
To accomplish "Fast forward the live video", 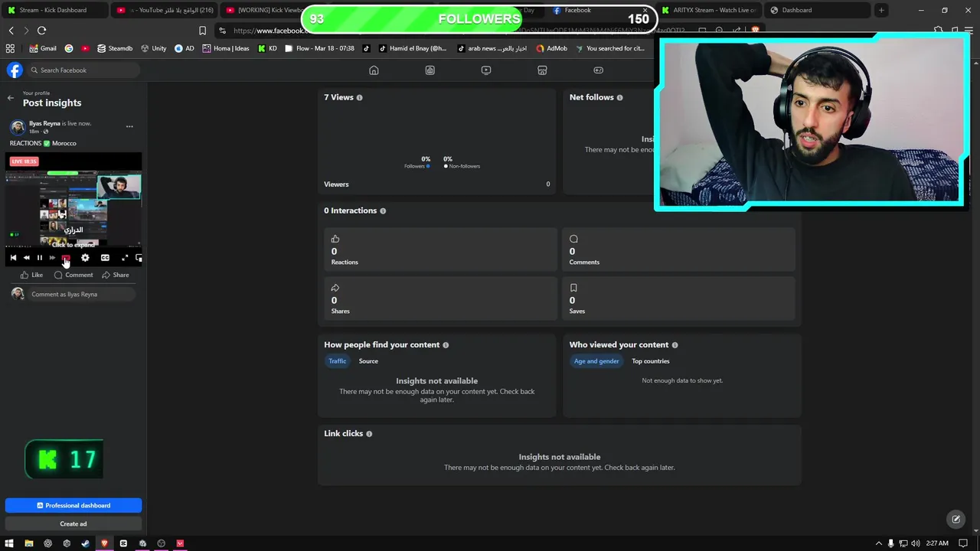I will tap(52, 258).
